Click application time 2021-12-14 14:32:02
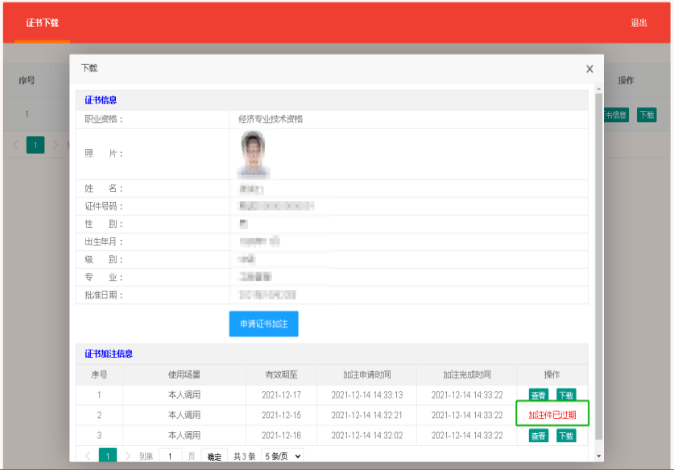674x470 pixels. (367, 435)
